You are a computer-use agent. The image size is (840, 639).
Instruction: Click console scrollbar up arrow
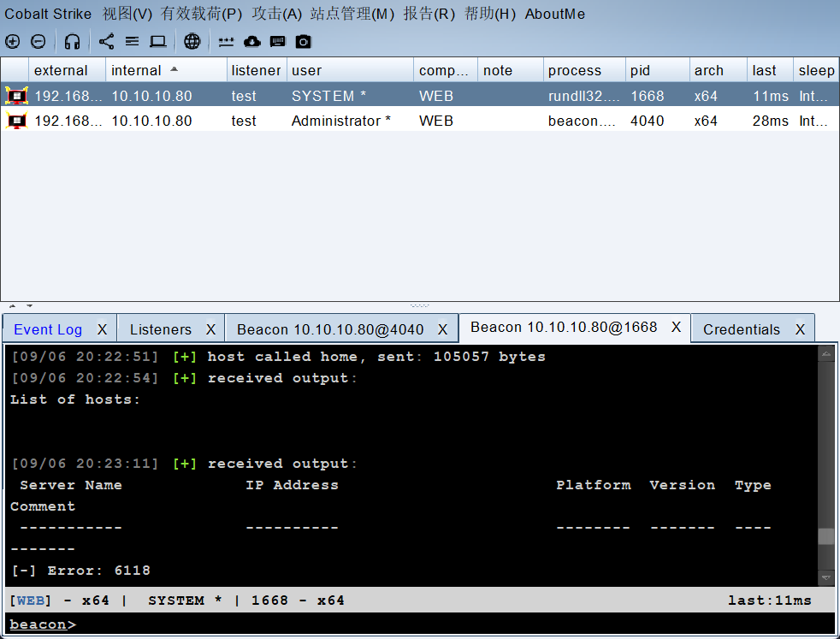[826, 354]
